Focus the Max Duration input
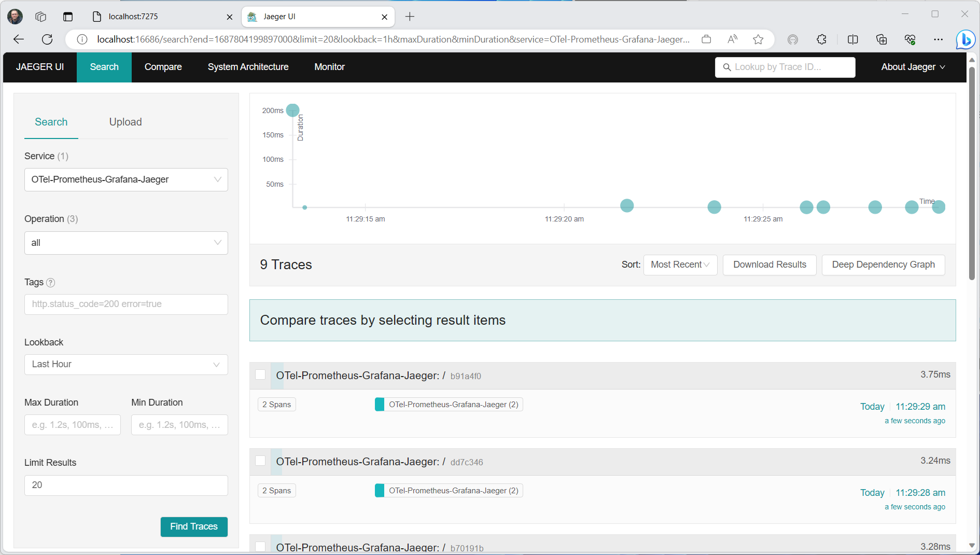The image size is (980, 555). 73,425
